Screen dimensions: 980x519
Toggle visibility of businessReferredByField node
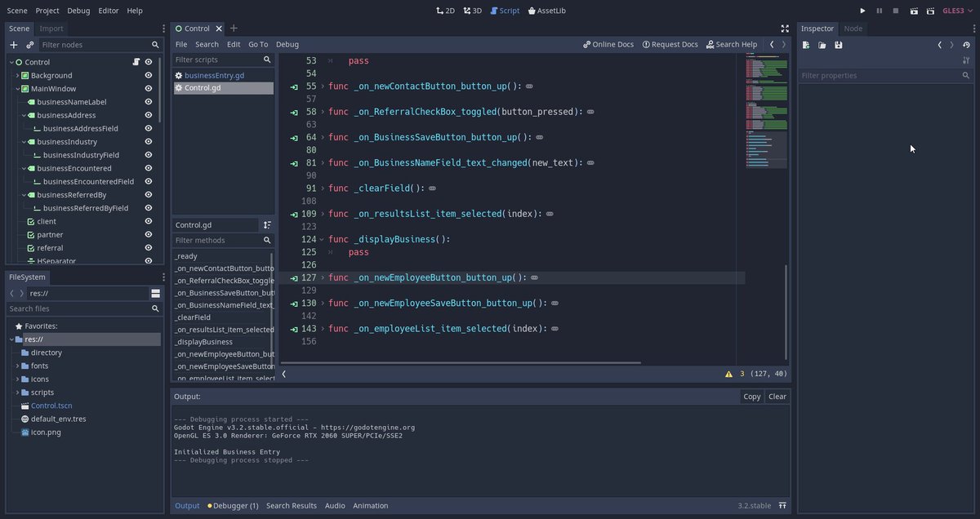[x=149, y=208]
